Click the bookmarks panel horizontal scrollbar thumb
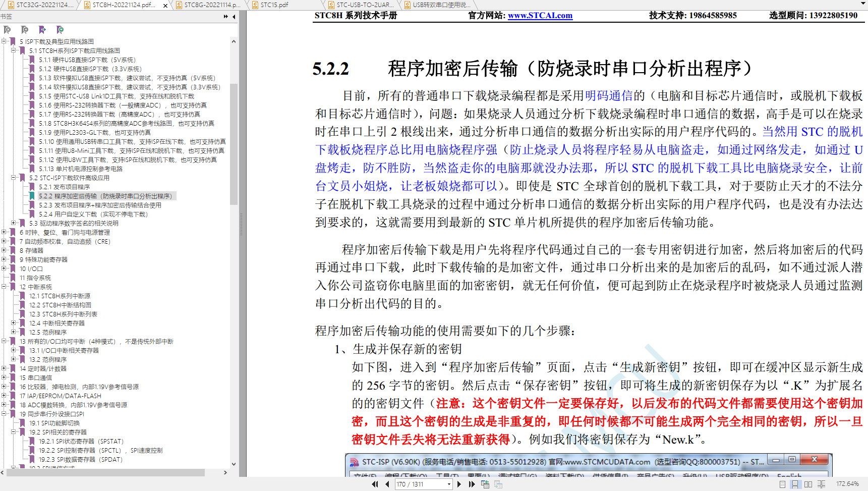Screen dimensions: 868x491 point(105,473)
